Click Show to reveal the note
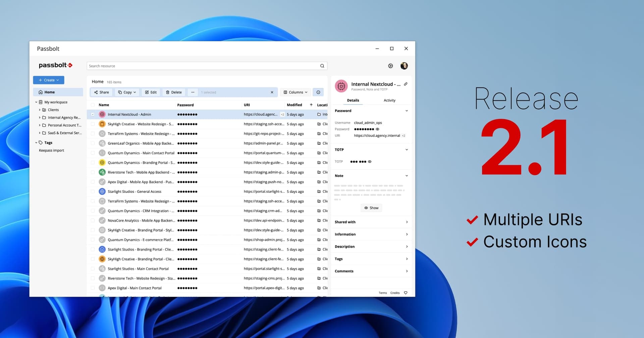 (x=371, y=208)
